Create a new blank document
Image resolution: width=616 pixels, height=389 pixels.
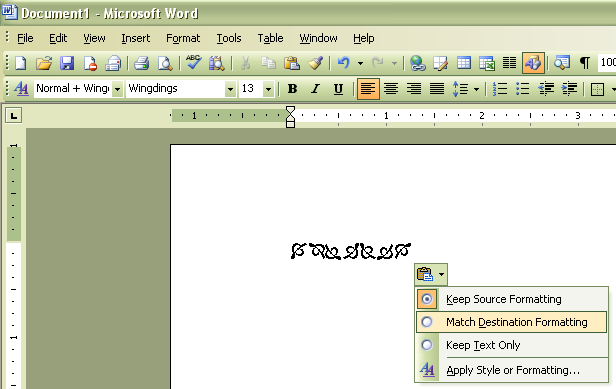pos(21,63)
